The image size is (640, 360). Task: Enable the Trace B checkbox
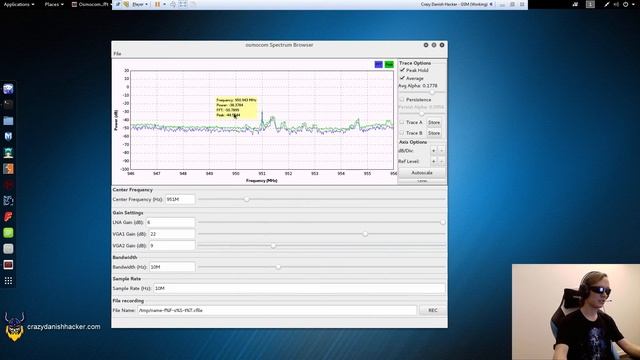coord(402,133)
